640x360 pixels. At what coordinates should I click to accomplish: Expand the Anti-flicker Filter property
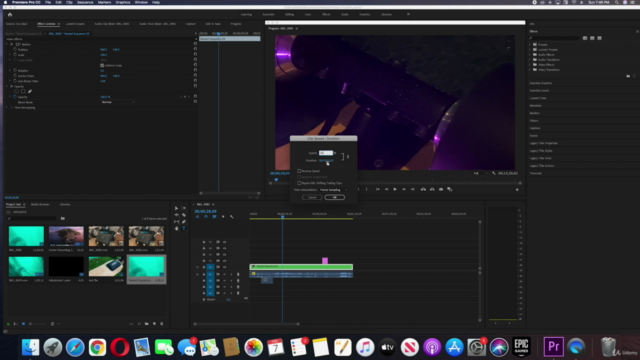tap(10, 81)
